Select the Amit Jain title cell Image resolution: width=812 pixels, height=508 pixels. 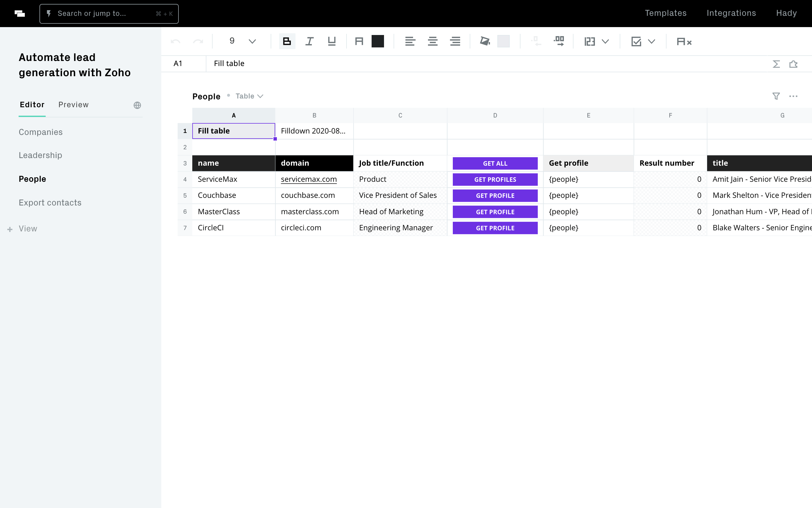[759, 179]
